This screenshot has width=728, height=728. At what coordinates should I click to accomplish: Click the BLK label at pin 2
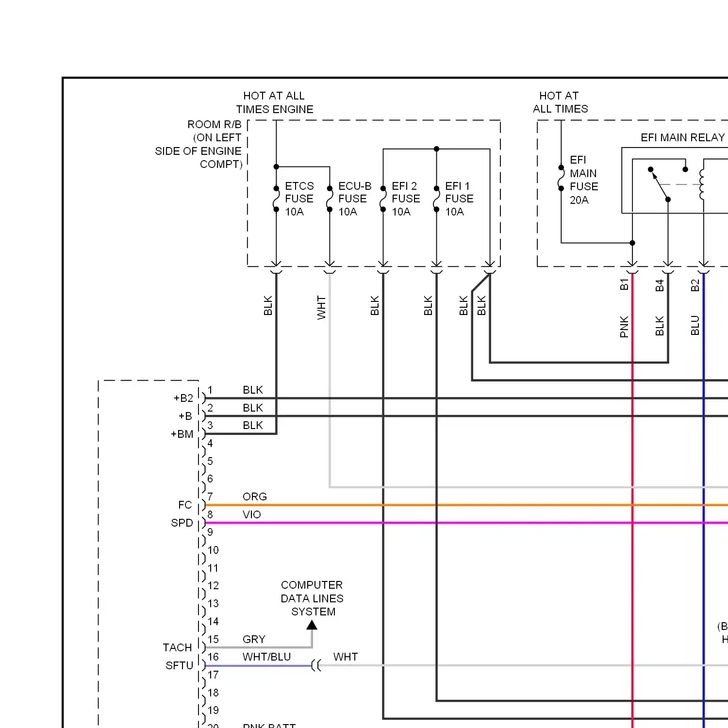(253, 408)
